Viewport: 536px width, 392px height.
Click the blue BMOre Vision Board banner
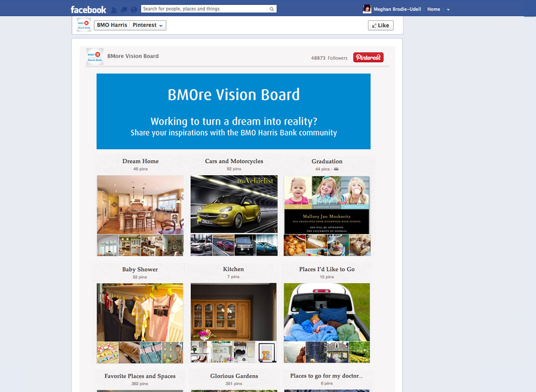coord(234,111)
